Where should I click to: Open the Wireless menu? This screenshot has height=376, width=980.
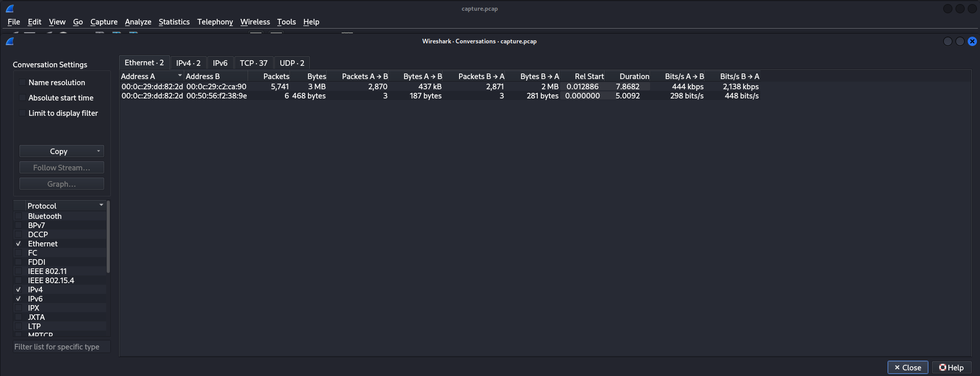click(255, 22)
